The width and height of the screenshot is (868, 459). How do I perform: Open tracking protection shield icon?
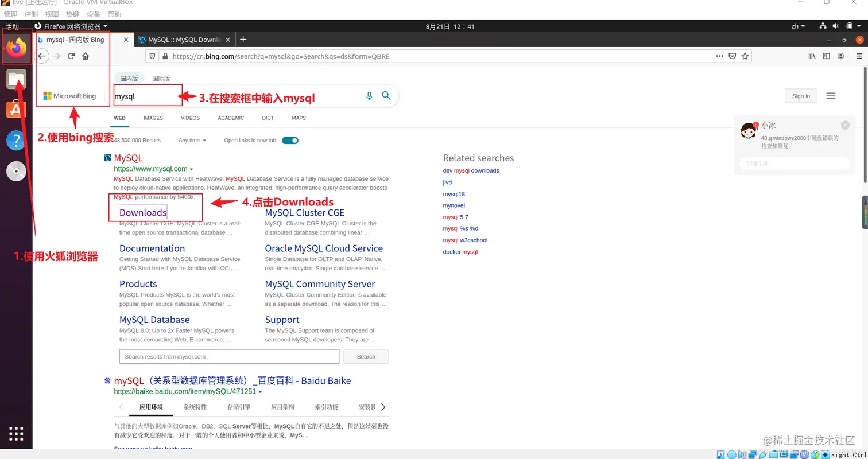pos(152,56)
